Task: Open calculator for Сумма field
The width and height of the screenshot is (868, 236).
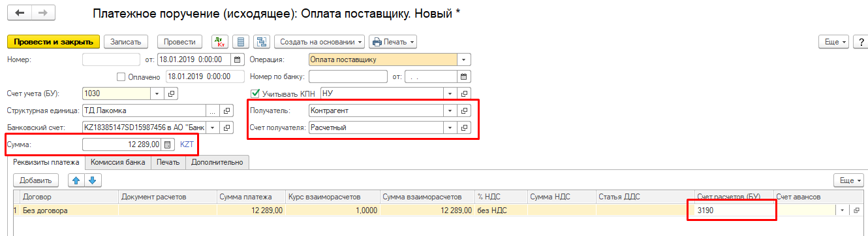Action: [167, 144]
